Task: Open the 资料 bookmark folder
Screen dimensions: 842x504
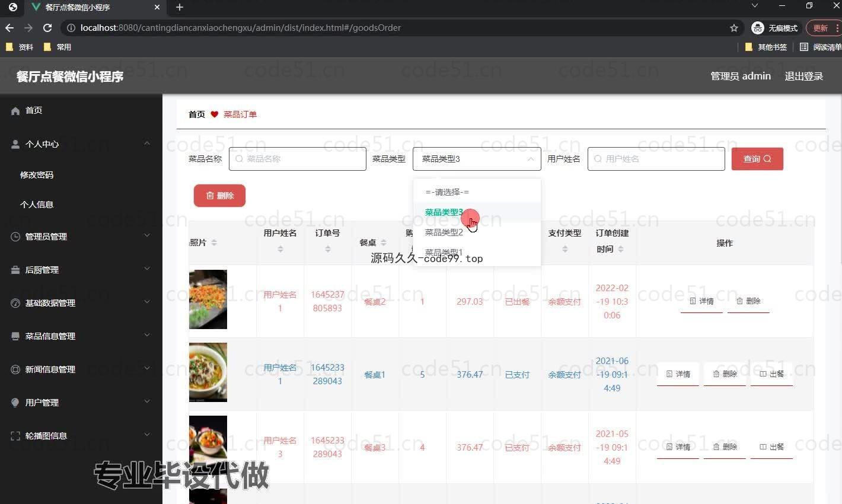Action: (19, 47)
